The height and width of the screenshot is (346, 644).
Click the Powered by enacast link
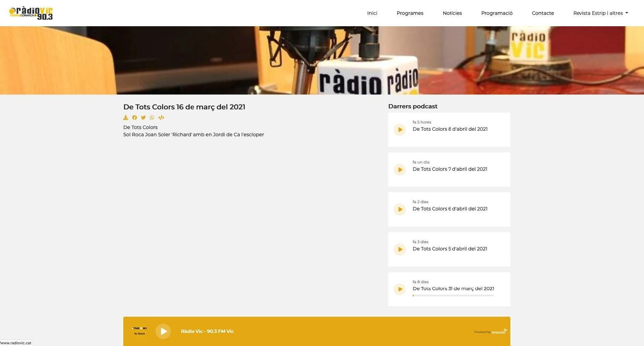coord(490,331)
